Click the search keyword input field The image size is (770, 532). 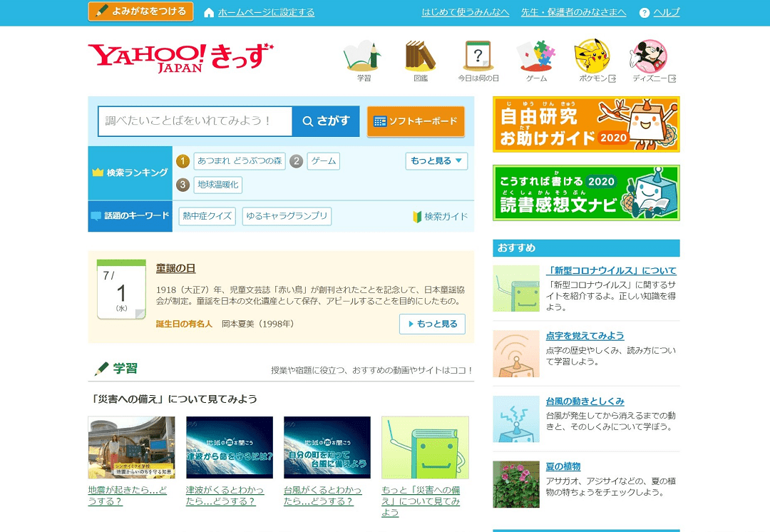(195, 121)
